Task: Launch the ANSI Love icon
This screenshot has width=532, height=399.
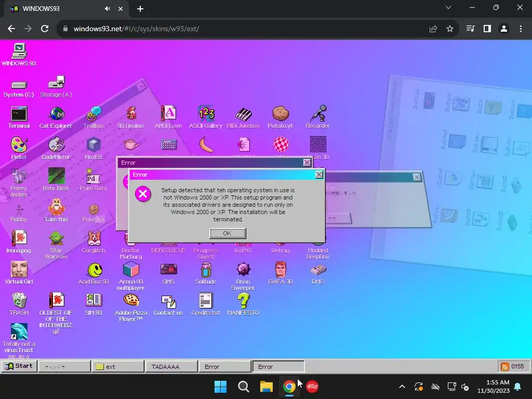Action: point(168,113)
